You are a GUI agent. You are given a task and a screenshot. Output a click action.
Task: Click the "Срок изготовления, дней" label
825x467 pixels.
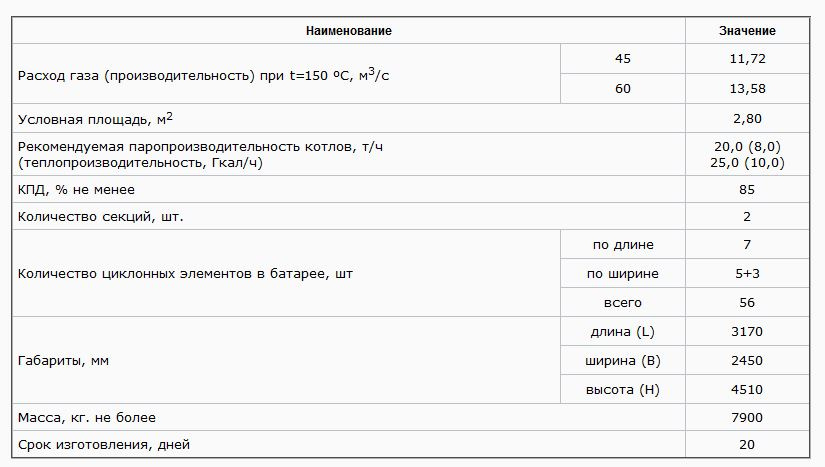104,445
